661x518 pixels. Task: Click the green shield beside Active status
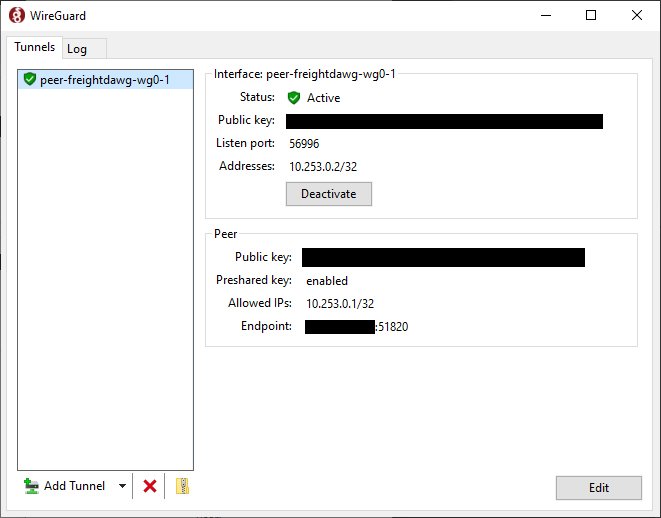pos(293,98)
